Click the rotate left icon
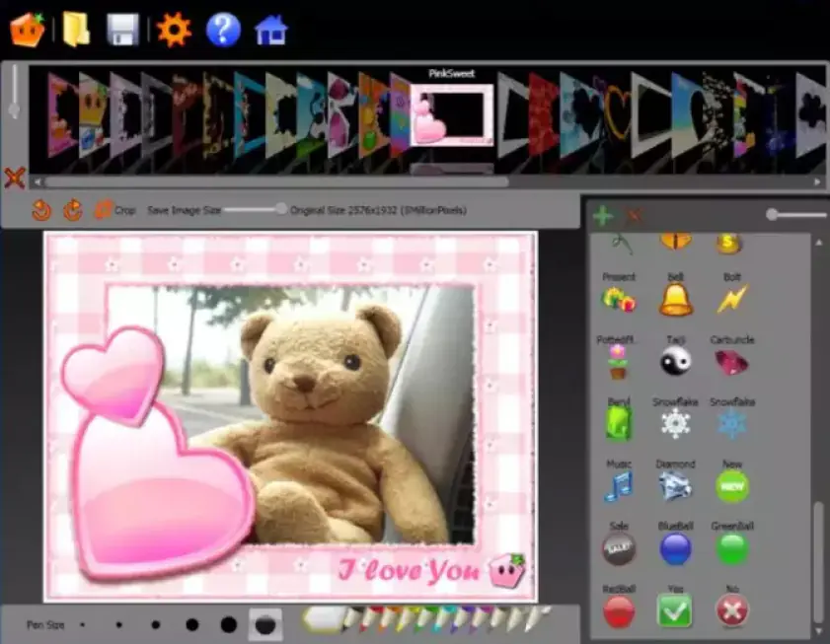830x644 pixels. (41, 210)
